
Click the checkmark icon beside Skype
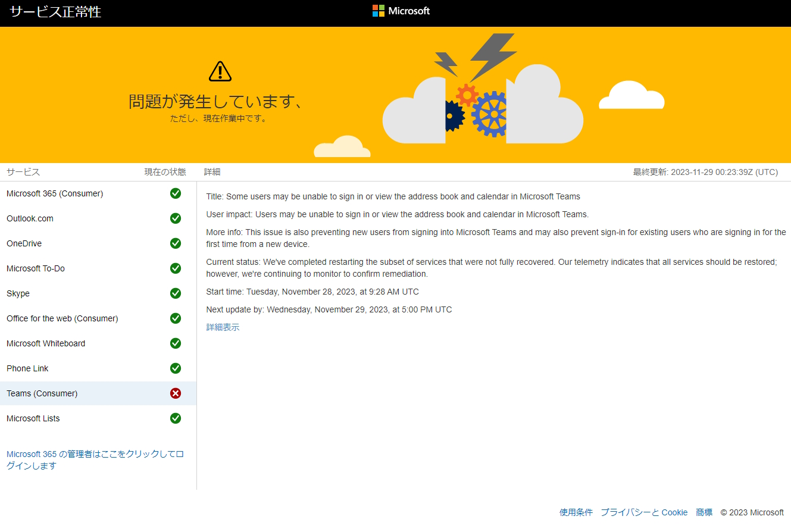[x=175, y=293]
